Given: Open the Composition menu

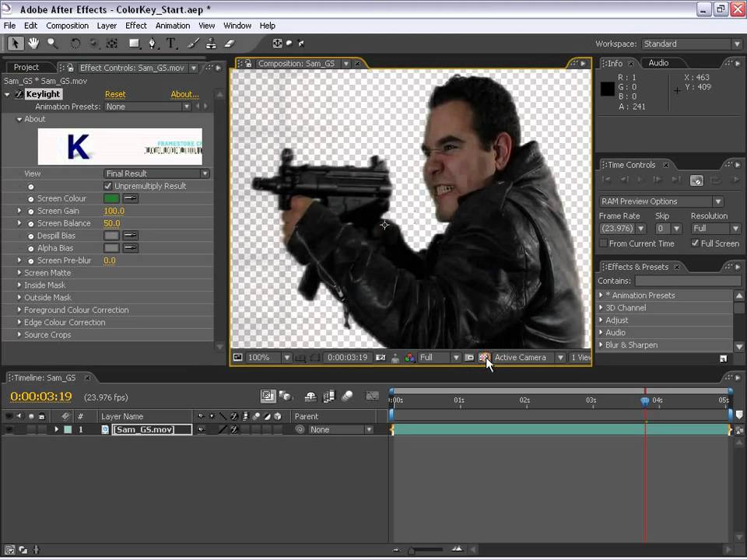Looking at the screenshot, I should (67, 26).
